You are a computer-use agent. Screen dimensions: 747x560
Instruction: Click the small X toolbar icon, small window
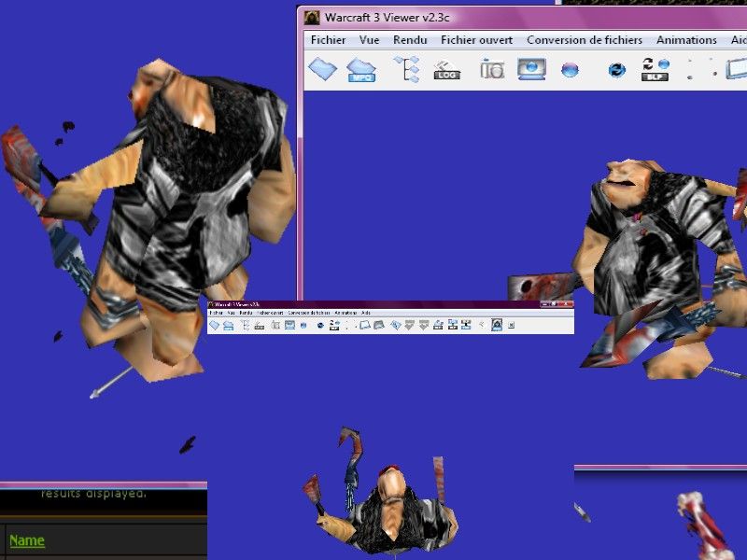511,325
